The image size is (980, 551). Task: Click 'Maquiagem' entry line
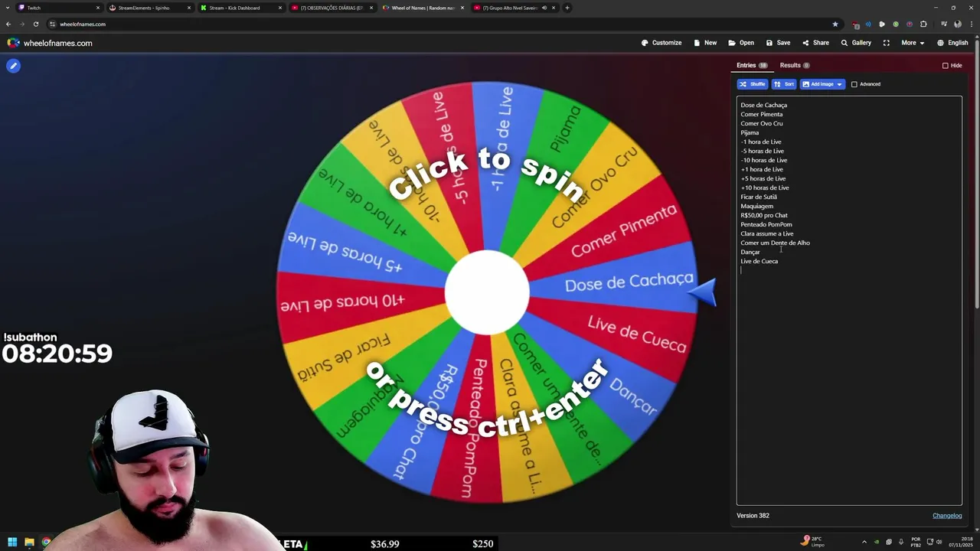[756, 206]
